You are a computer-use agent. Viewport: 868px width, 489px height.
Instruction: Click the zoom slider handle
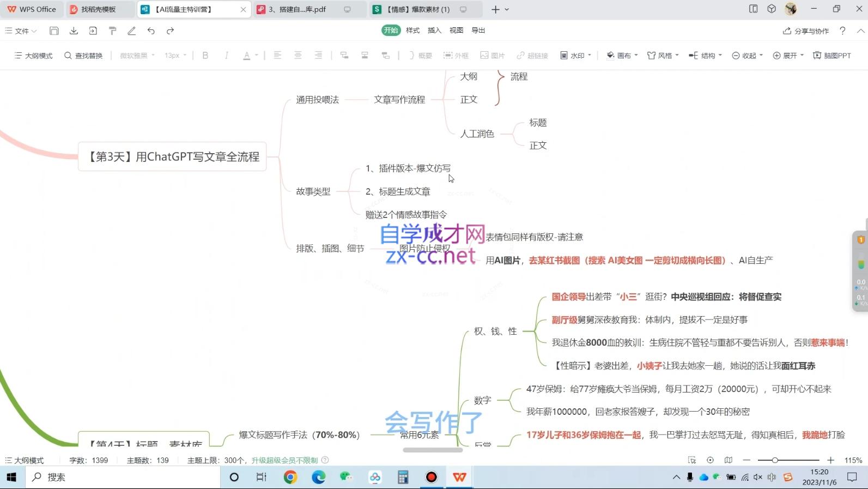point(775,460)
